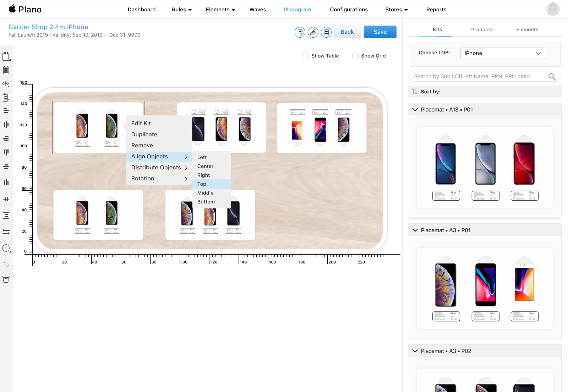
Task: Enable the Show Grid checkbox
Action: pos(355,56)
